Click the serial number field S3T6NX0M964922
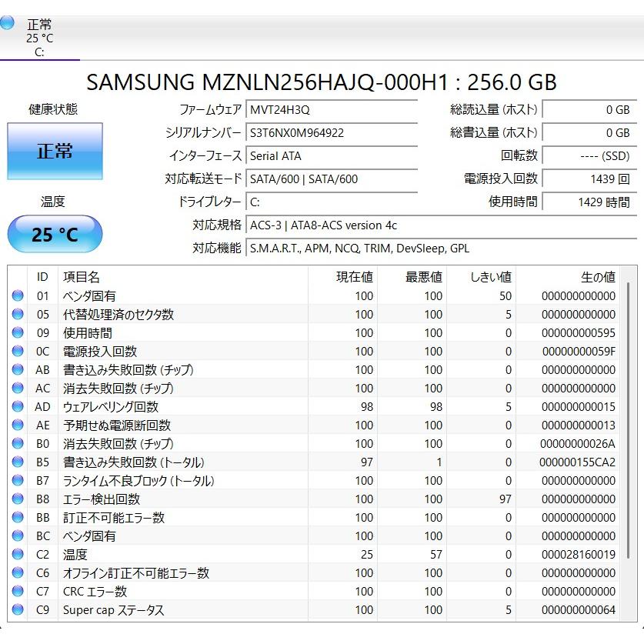This screenshot has width=644, height=644. pyautogui.click(x=331, y=132)
